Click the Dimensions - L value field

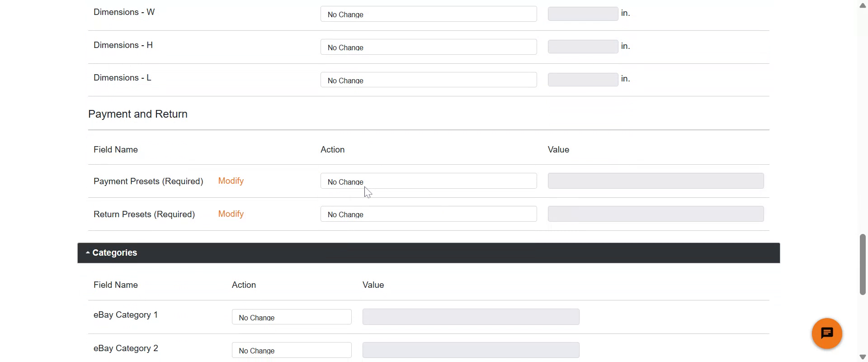(x=582, y=80)
